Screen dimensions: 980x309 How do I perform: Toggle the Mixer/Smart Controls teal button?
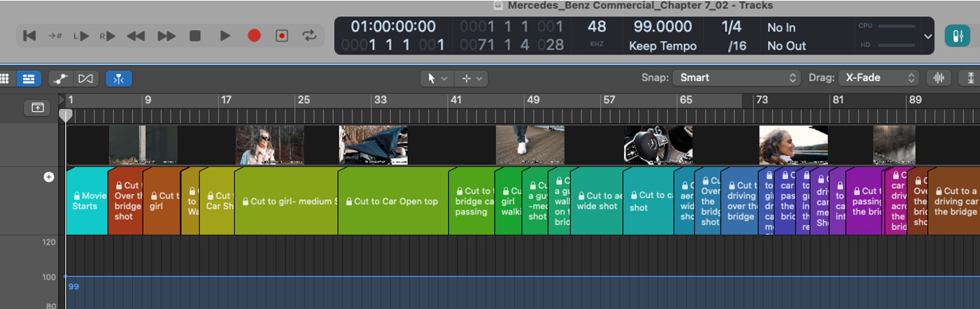(x=957, y=36)
